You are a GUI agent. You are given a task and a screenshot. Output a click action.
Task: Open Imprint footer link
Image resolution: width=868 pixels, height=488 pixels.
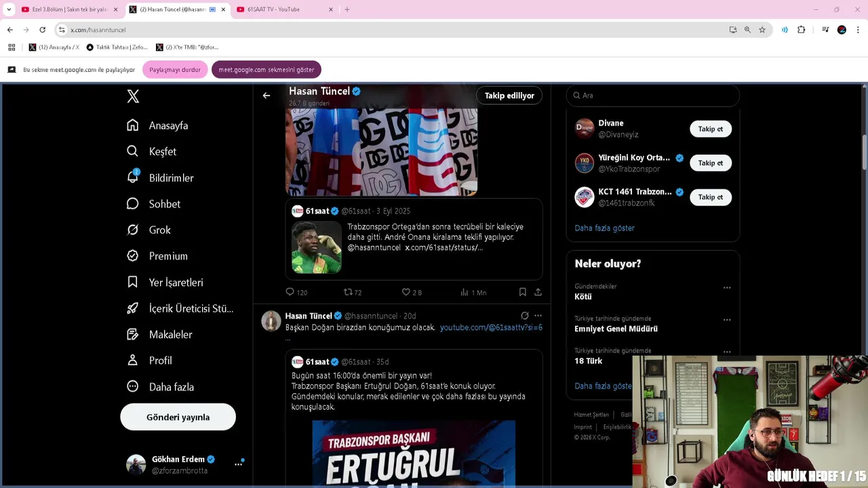pyautogui.click(x=583, y=427)
